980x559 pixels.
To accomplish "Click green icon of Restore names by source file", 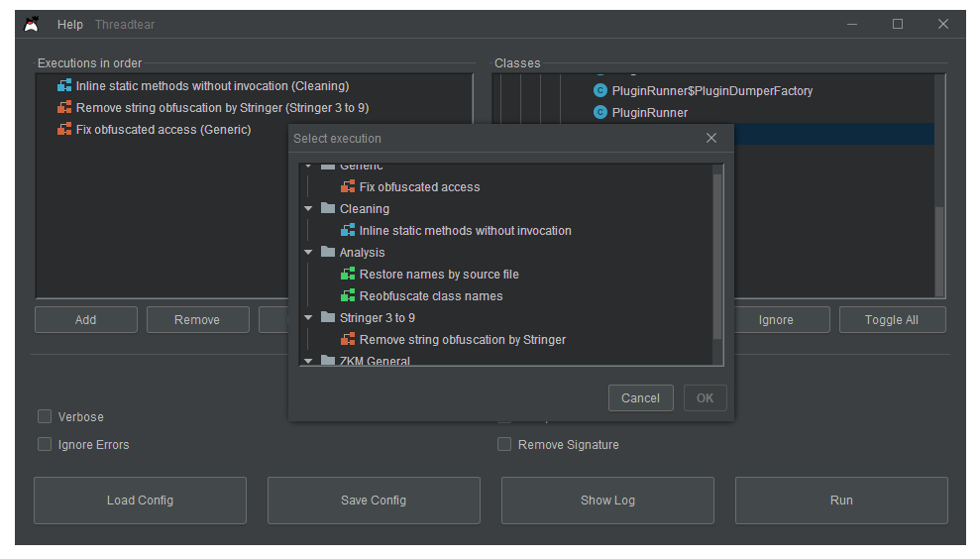I will tap(348, 275).
